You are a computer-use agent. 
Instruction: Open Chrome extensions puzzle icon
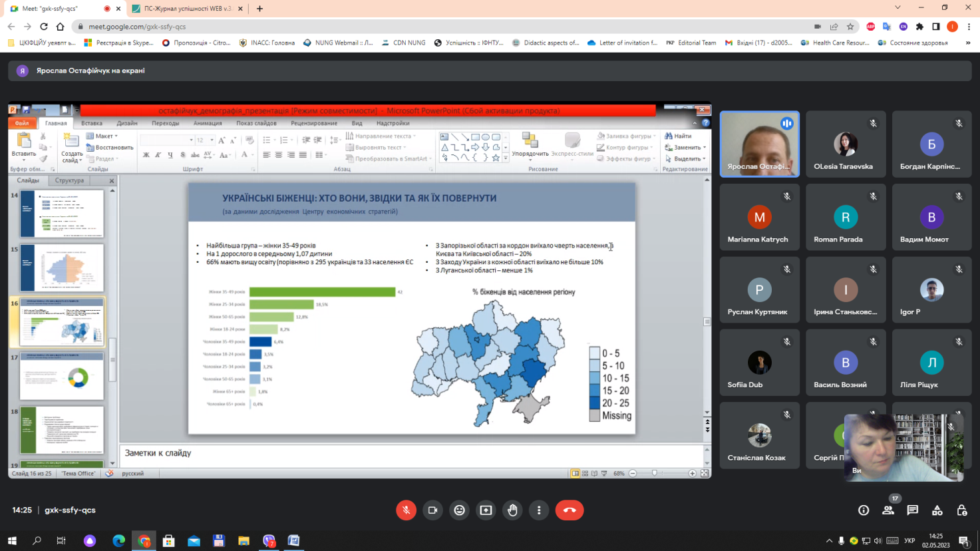pos(919,27)
